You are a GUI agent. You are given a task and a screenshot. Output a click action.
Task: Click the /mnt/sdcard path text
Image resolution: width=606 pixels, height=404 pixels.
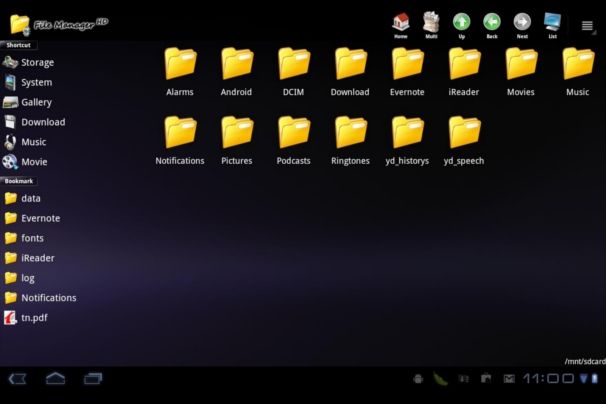coord(585,361)
